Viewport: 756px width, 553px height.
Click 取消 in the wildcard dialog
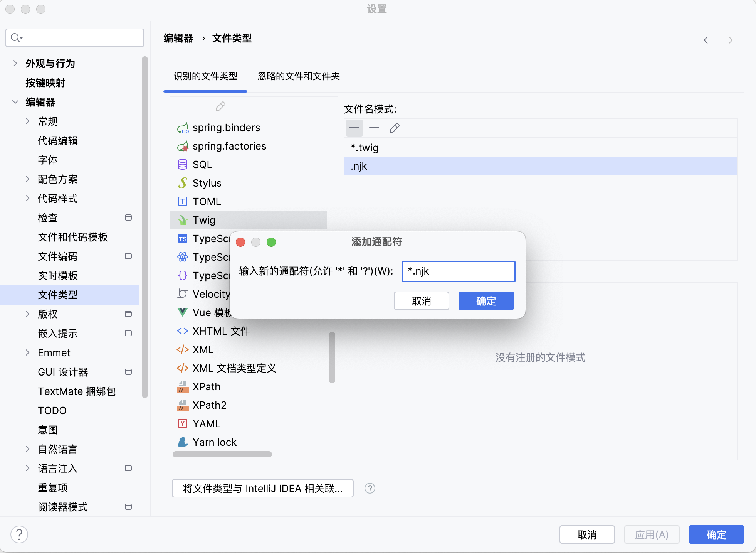click(x=421, y=301)
